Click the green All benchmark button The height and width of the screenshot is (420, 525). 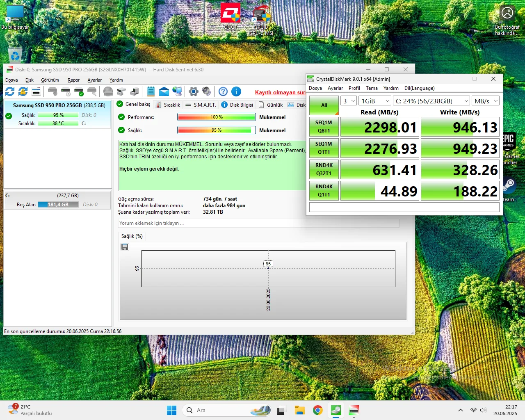tap(324, 105)
